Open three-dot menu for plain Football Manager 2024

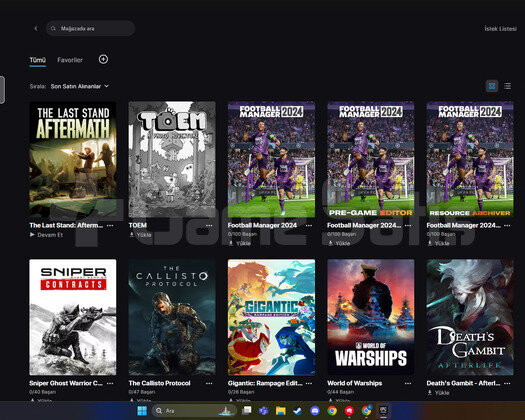click(309, 225)
